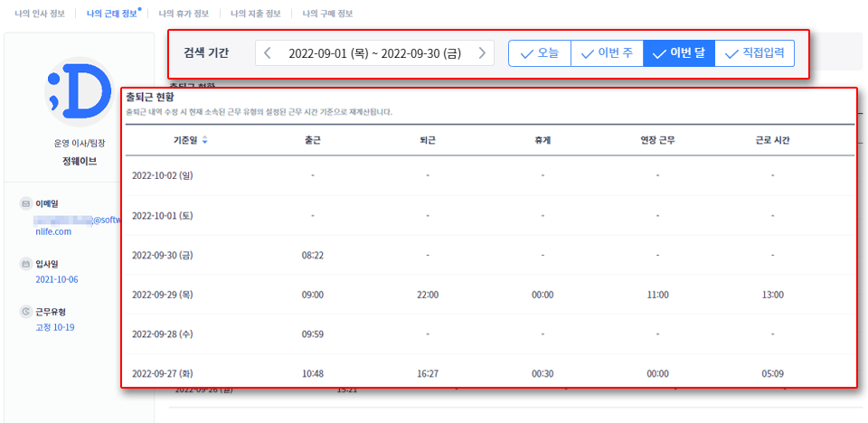
Task: Click the calendar icon next to 입사일
Action: [x=25, y=264]
